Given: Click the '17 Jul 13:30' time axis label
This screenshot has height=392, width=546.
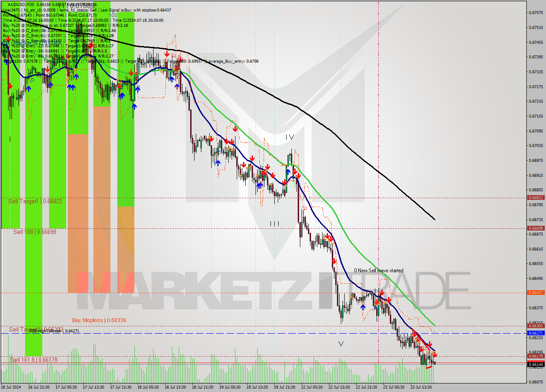Looking at the screenshot, I should click(93, 387).
